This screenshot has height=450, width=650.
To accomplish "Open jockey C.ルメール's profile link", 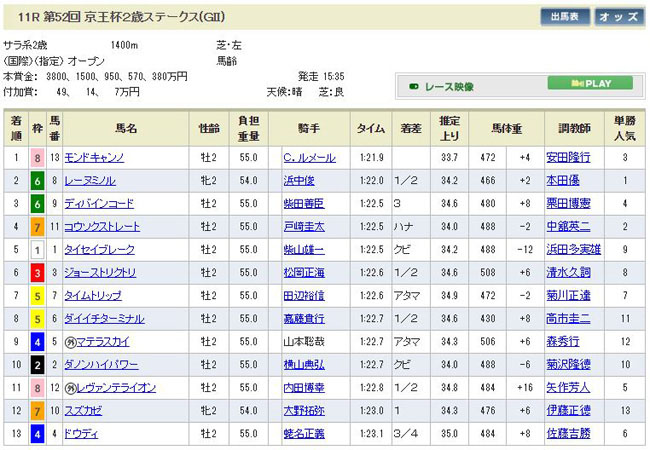I will 309,158.
